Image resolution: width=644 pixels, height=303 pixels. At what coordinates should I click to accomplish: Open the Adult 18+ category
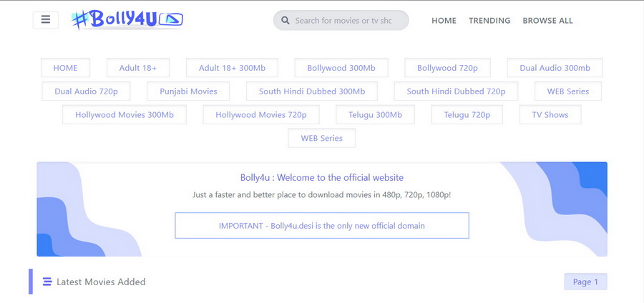tap(138, 68)
